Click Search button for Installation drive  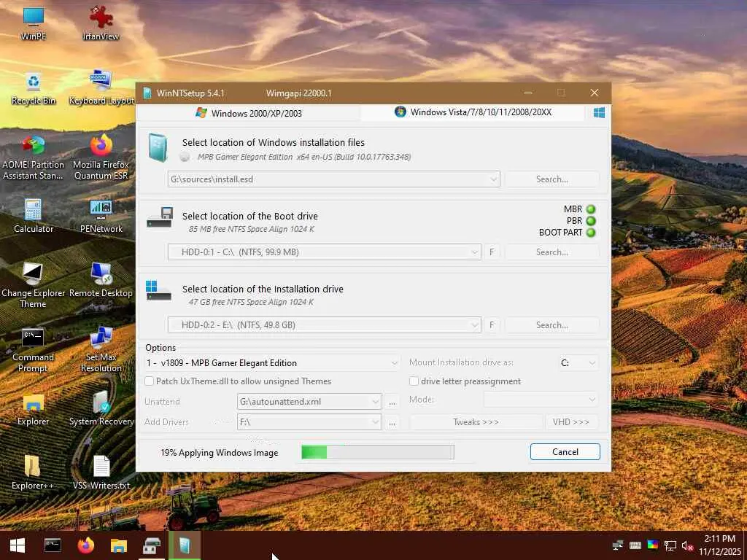551,324
